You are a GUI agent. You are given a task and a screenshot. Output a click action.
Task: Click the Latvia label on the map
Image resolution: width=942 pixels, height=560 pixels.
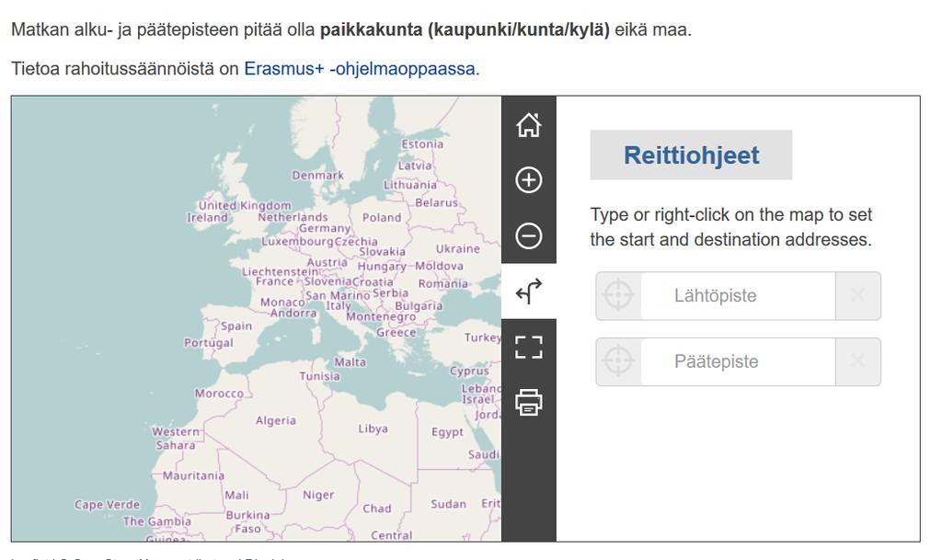(415, 166)
